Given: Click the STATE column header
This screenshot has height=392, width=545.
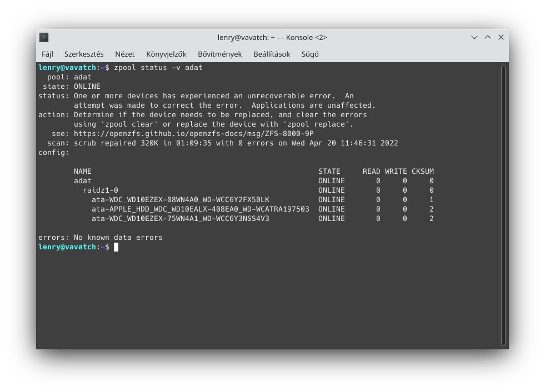Looking at the screenshot, I should (x=329, y=172).
